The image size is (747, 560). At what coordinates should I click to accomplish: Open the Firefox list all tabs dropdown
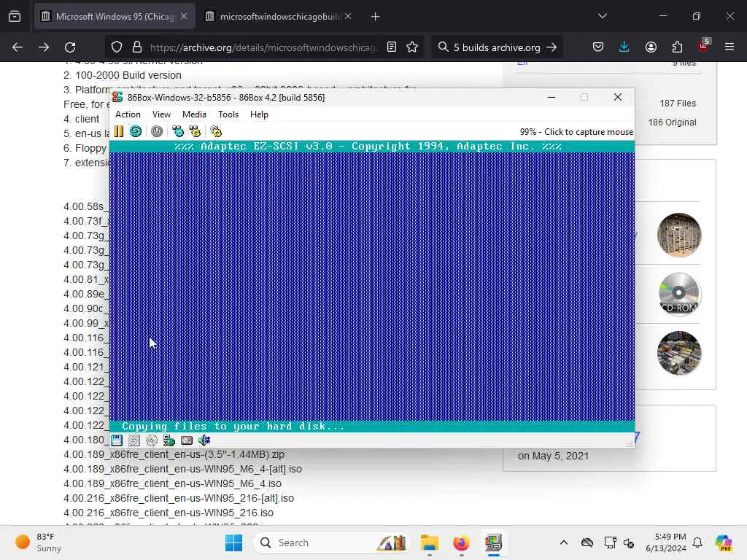[602, 16]
